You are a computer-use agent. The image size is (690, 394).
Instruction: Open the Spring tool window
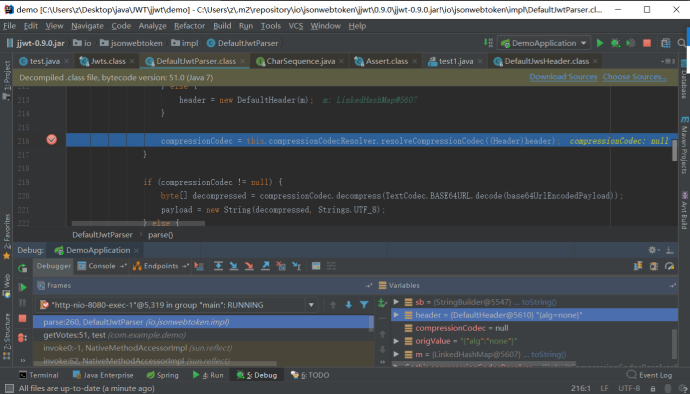tap(162, 375)
